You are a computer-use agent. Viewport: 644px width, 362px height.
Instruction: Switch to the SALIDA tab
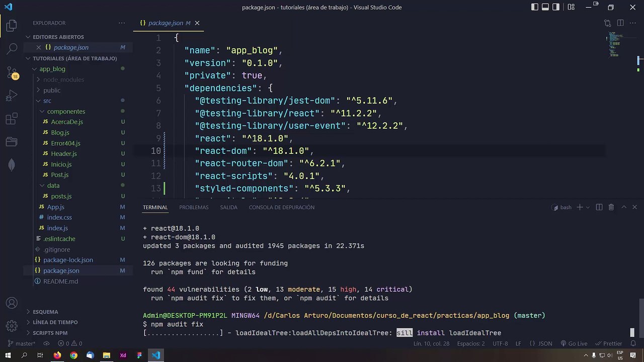tap(228, 207)
